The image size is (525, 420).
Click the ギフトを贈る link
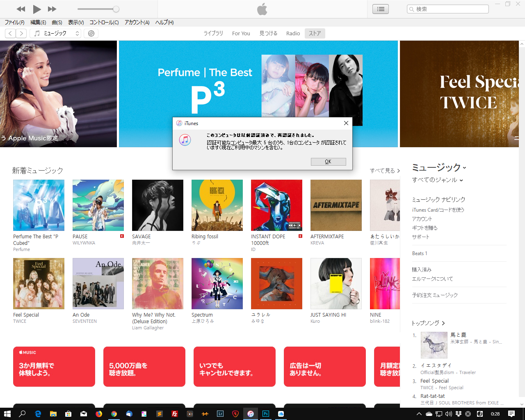(425, 228)
